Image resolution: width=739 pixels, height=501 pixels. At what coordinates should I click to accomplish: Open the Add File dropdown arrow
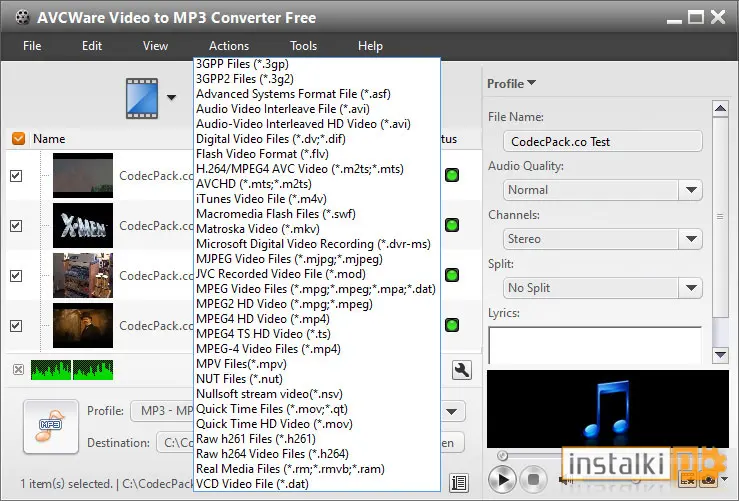172,98
